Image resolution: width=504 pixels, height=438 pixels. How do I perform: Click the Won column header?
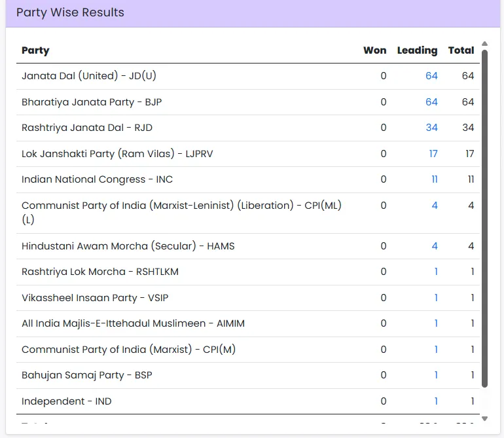(x=375, y=50)
